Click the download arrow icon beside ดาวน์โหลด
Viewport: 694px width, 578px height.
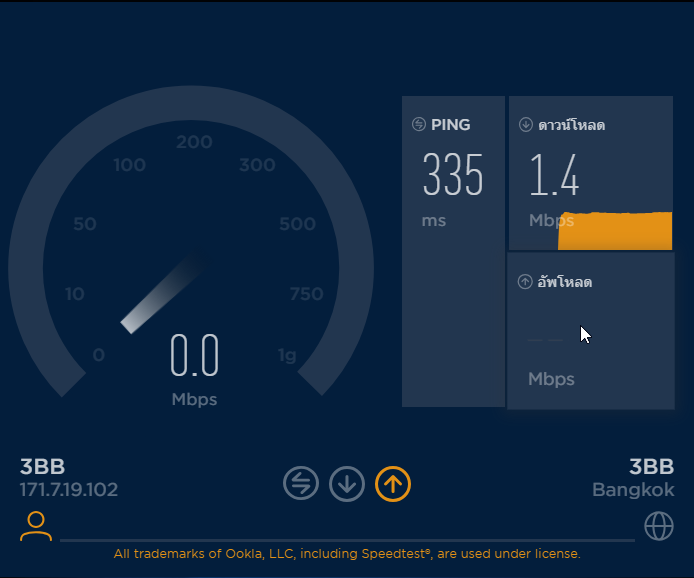click(x=526, y=124)
